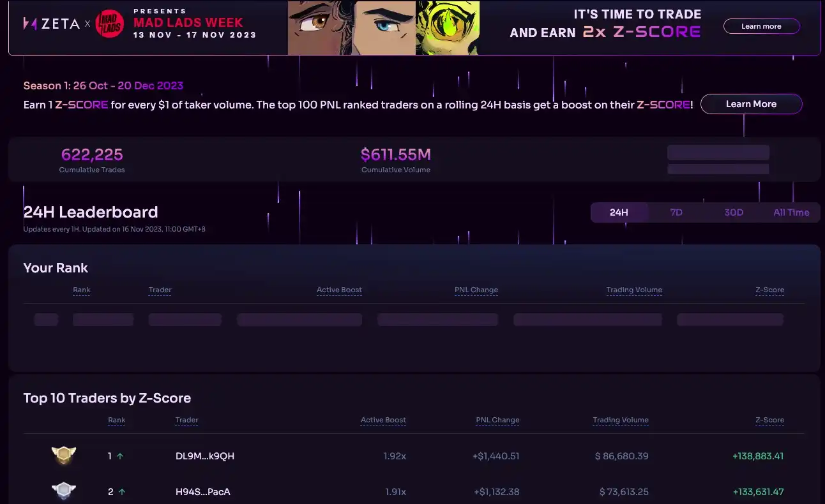Click the yellow-eyed character banner artwork
The width and height of the screenshot is (825, 504).
tap(447, 28)
